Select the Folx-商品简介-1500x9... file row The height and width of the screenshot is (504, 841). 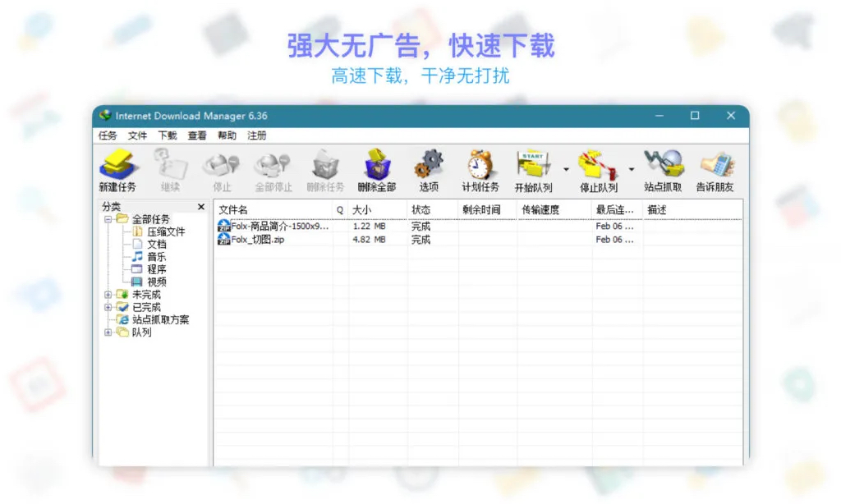[479, 227]
